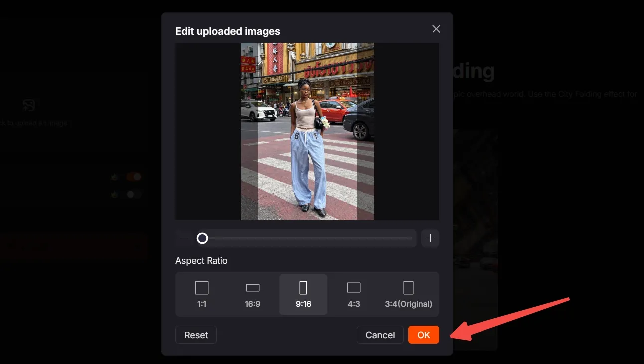
Task: Click the upload image icon behind the dialog
Action: 28,105
